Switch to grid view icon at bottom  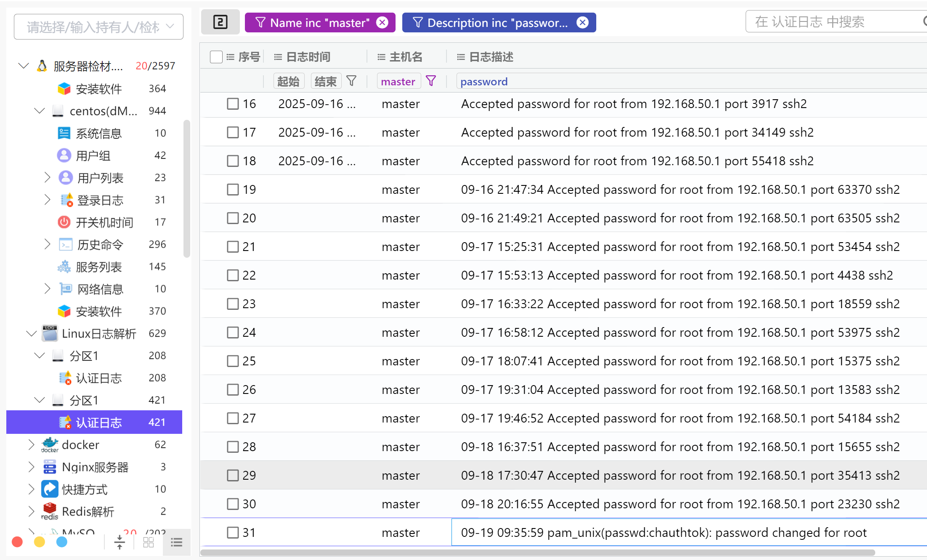(149, 542)
